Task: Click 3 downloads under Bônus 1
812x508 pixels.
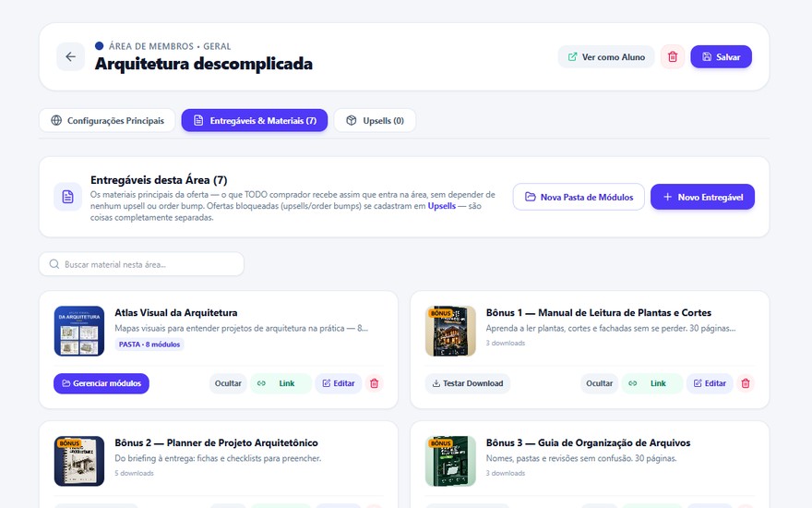Action: [506, 344]
